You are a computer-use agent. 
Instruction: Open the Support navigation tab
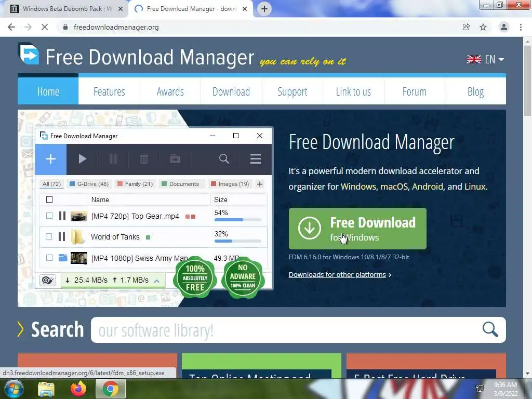tap(292, 91)
